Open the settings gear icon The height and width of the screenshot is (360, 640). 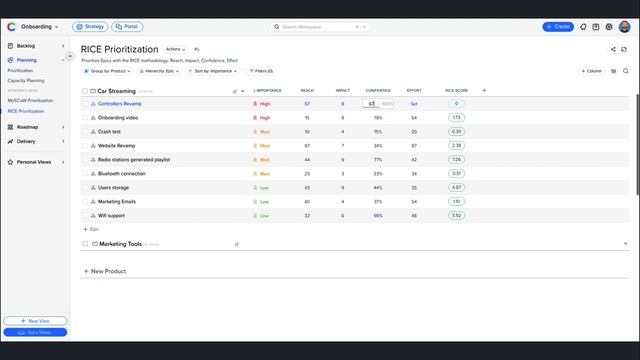point(609,27)
